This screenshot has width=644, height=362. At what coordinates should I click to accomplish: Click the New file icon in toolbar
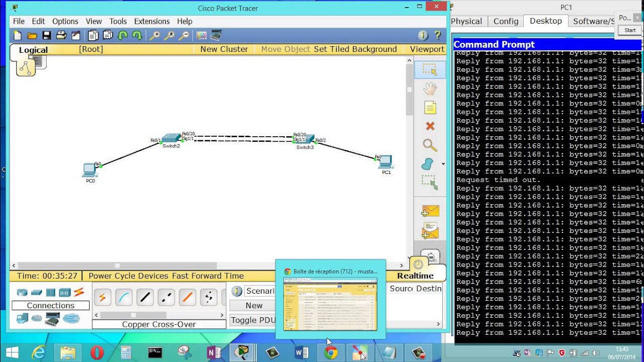[18, 35]
